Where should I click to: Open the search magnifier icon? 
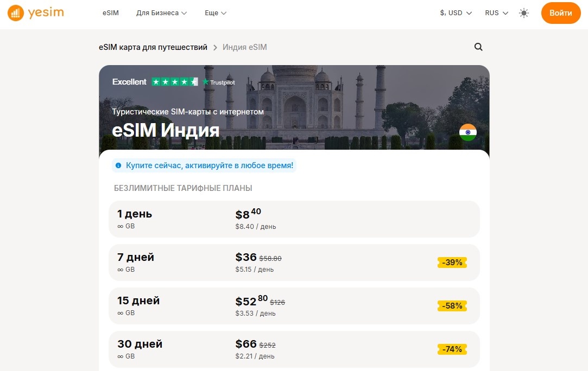coord(478,47)
